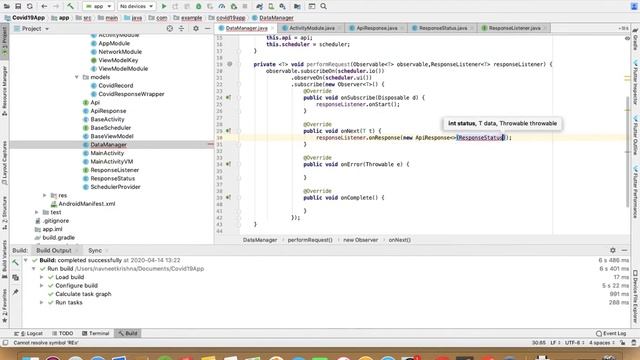640x360 pixels.
Task: Click the editor vertical scrollbar
Action: [x=628, y=151]
